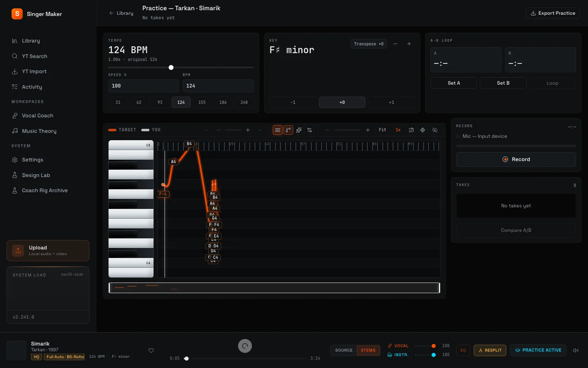588x368 pixels.
Task: Click the list-arrow follow icon
Action: point(411,130)
